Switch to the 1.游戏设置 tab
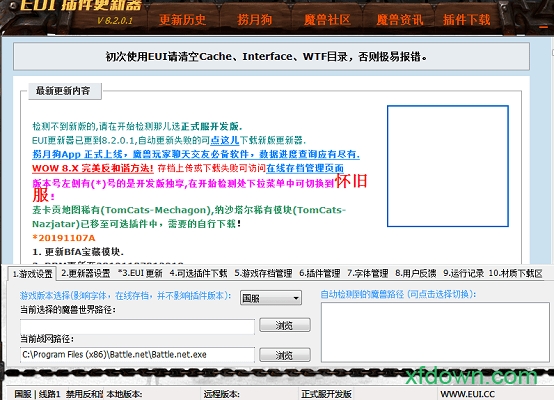This screenshot has height=400, width=554. tap(33, 274)
